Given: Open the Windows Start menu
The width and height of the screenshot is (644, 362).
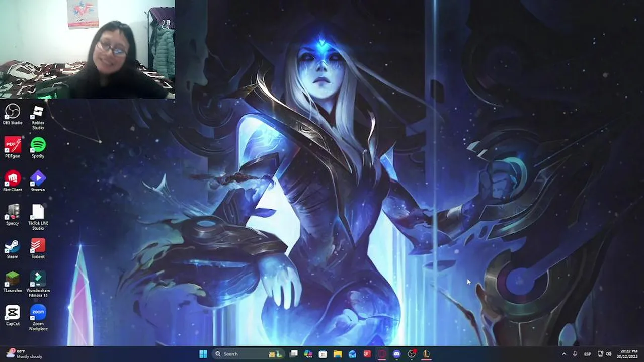Looking at the screenshot, I should coord(203,354).
